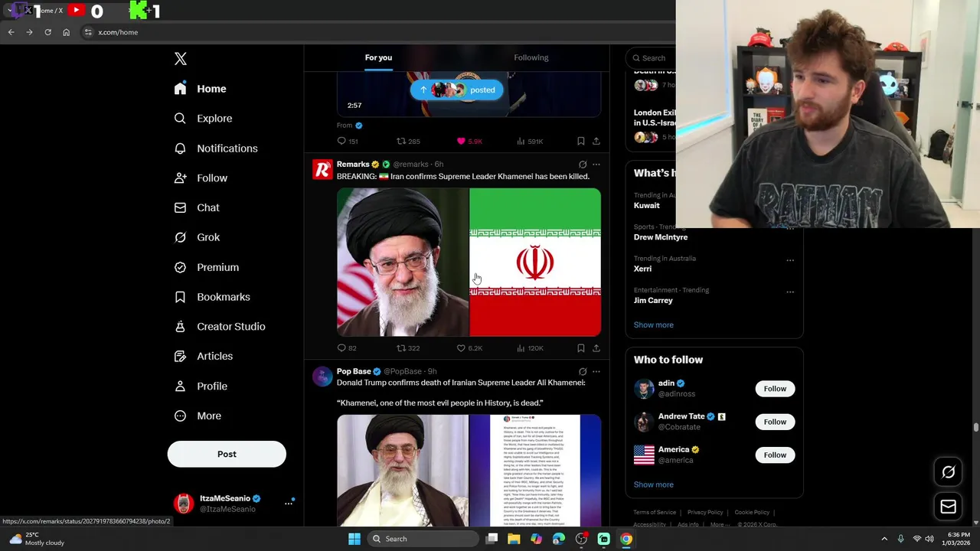The width and height of the screenshot is (980, 551).
Task: Share the video post with 591K views
Action: [x=596, y=141]
